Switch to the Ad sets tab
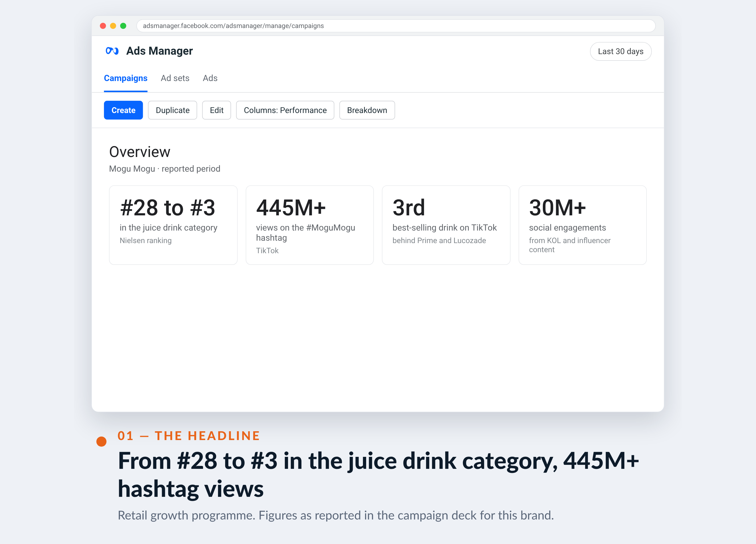 (175, 78)
